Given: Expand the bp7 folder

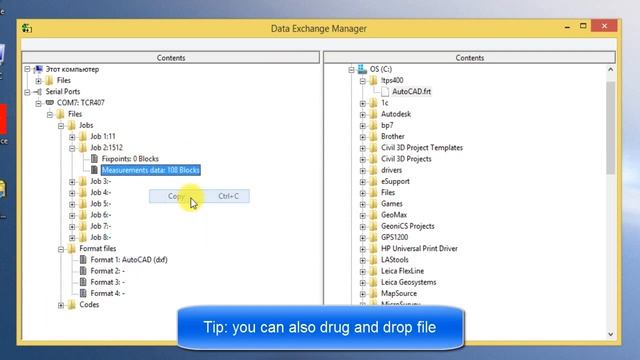Looking at the screenshot, I should click(x=362, y=126).
